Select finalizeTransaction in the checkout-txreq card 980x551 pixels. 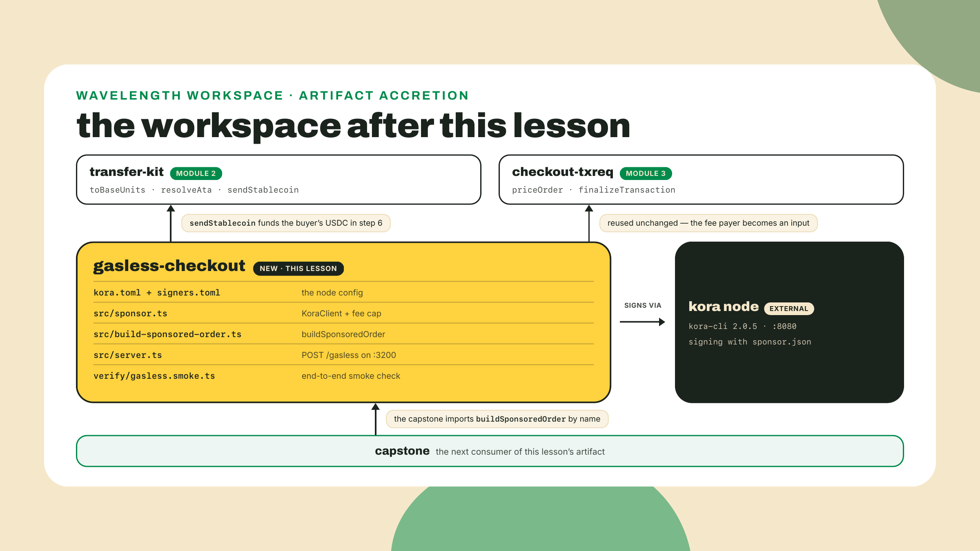coord(627,190)
